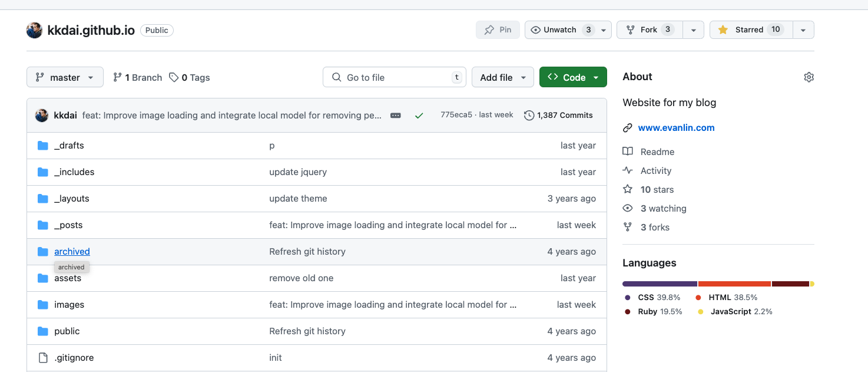Click the orange HTML segment of language bar
This screenshot has width=868, height=372.
[x=734, y=284]
